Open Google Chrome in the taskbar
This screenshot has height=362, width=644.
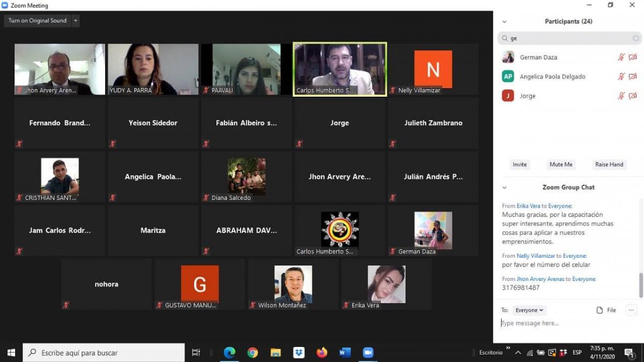(252, 352)
